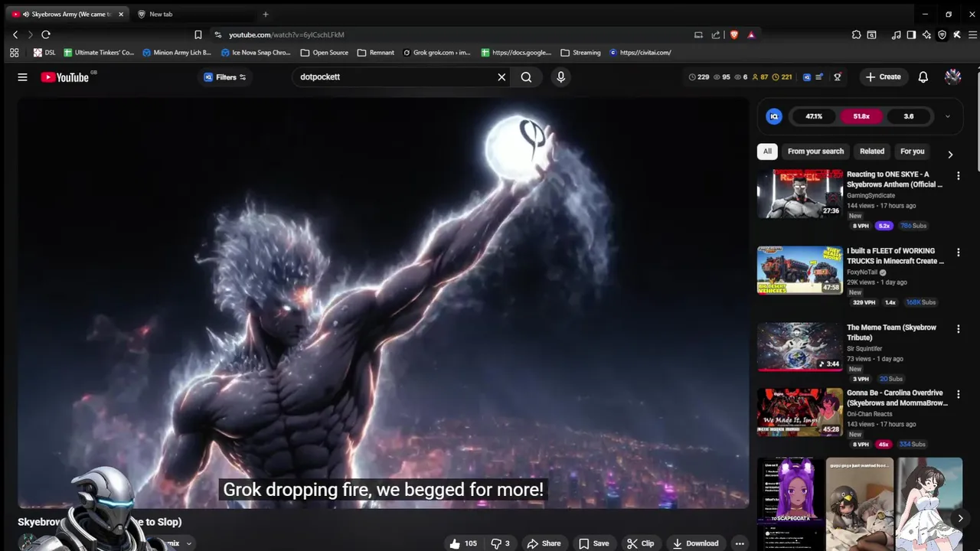Open the three-dot more actions under video
Image resolution: width=980 pixels, height=551 pixels.
740,543
